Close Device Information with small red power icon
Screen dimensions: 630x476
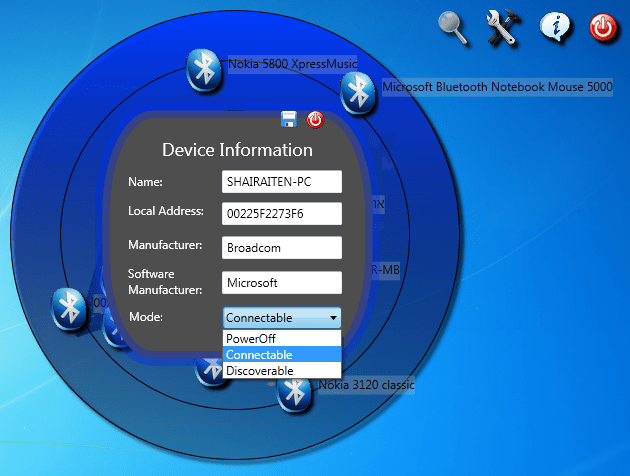[315, 120]
